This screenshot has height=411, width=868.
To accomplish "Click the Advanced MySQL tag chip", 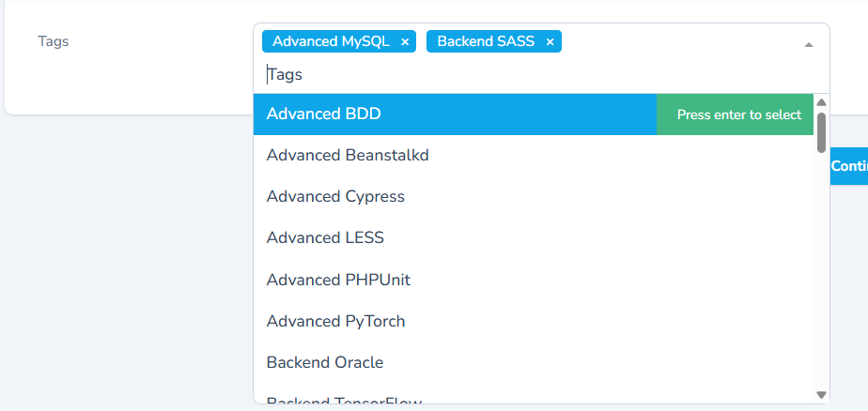I will [x=331, y=41].
